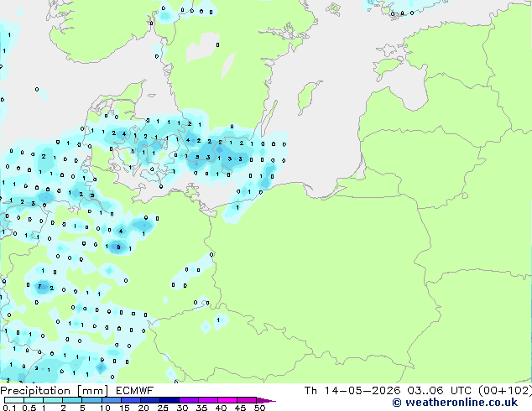This screenshot has width=532, height=411.
Task: Click the '03..06 UTC' time label
Action: point(440,391)
